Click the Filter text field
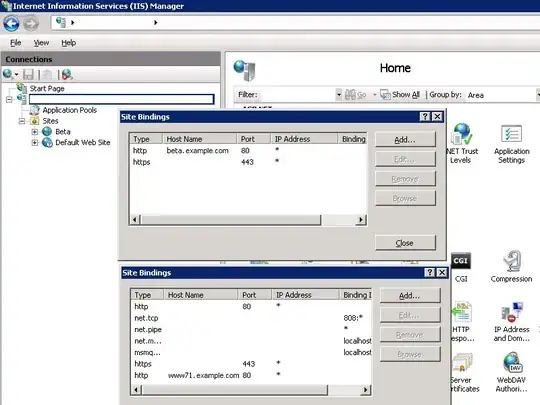540x405 pixels. click(297, 95)
